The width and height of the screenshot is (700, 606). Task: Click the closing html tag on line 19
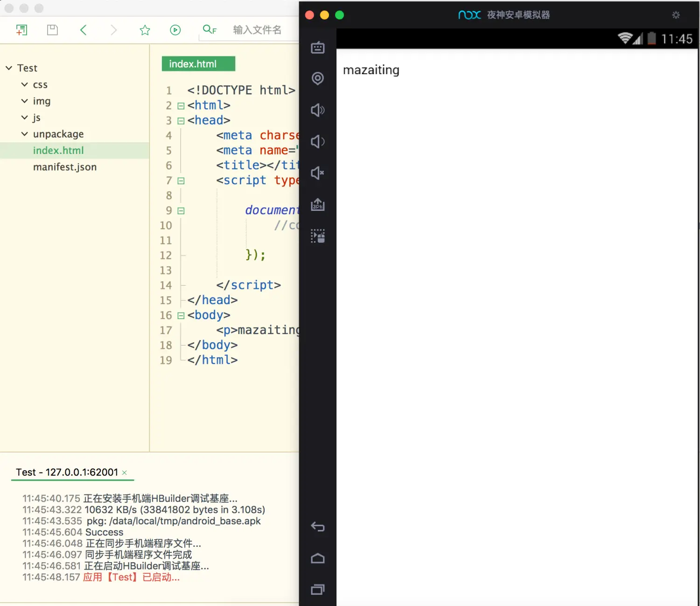tap(212, 360)
